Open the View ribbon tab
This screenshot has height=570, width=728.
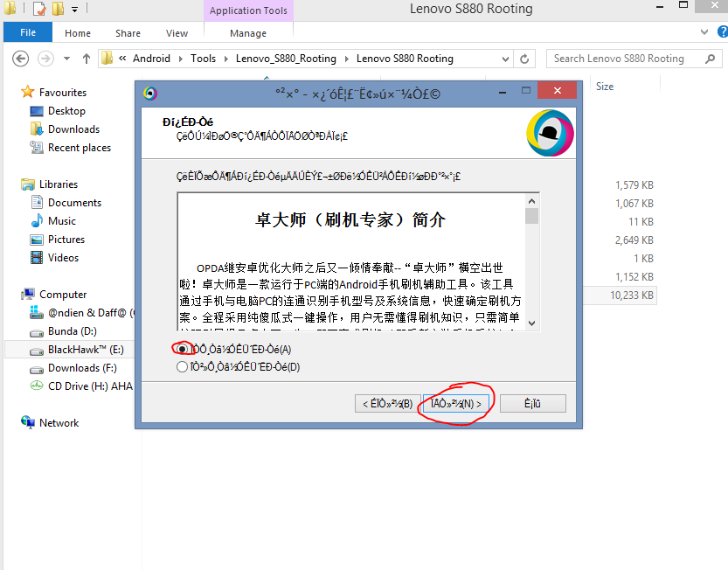[177, 33]
